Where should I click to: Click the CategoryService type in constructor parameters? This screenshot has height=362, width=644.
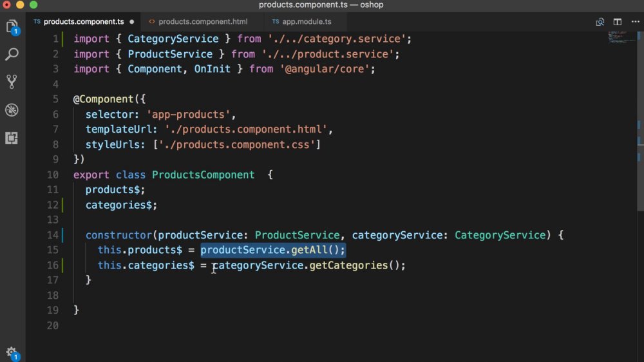pyautogui.click(x=500, y=235)
